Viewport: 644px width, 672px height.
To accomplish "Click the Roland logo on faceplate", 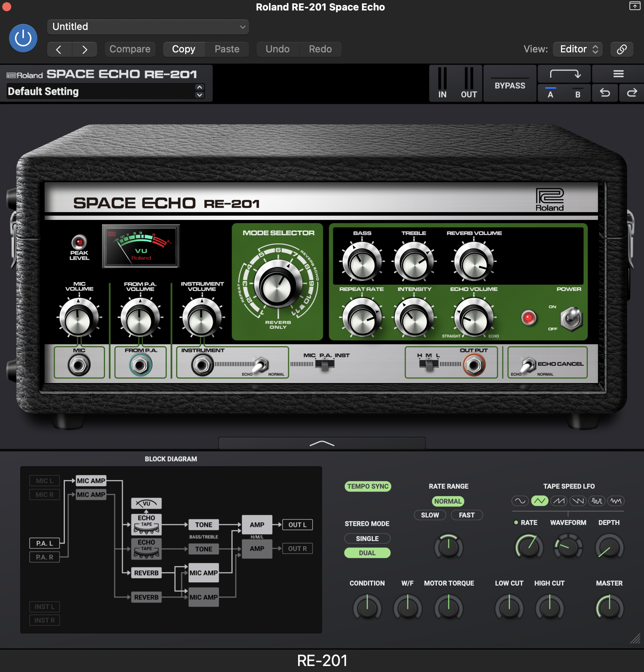I will [549, 199].
